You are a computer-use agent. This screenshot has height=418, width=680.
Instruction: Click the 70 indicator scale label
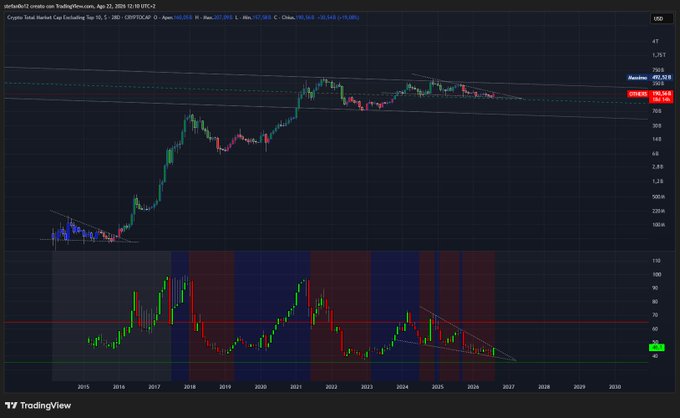(x=655, y=315)
